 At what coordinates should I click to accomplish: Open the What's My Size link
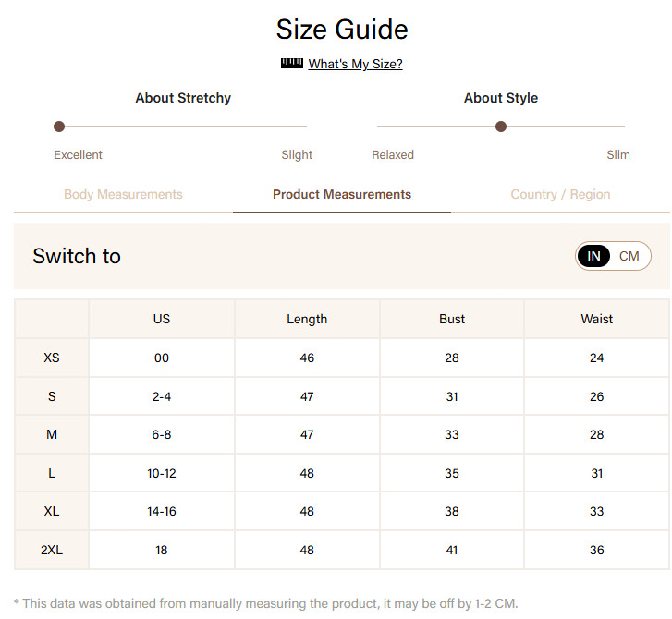coord(355,64)
